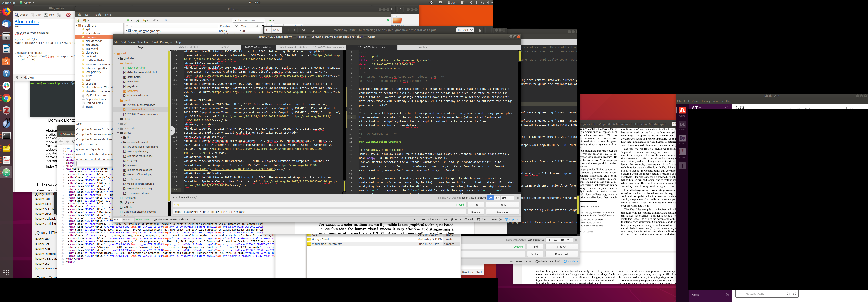The width and height of the screenshot is (868, 302).
Task: Toggle the Only In Selection find option
Action: [x=504, y=198]
